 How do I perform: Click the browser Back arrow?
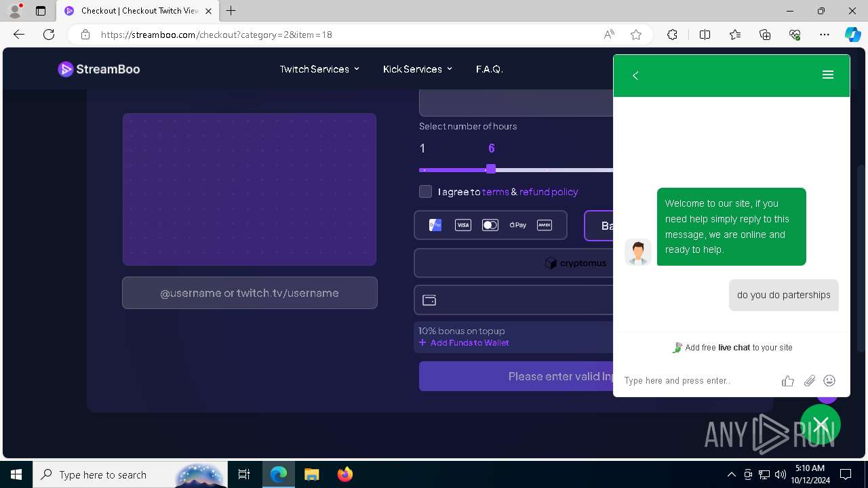19,35
